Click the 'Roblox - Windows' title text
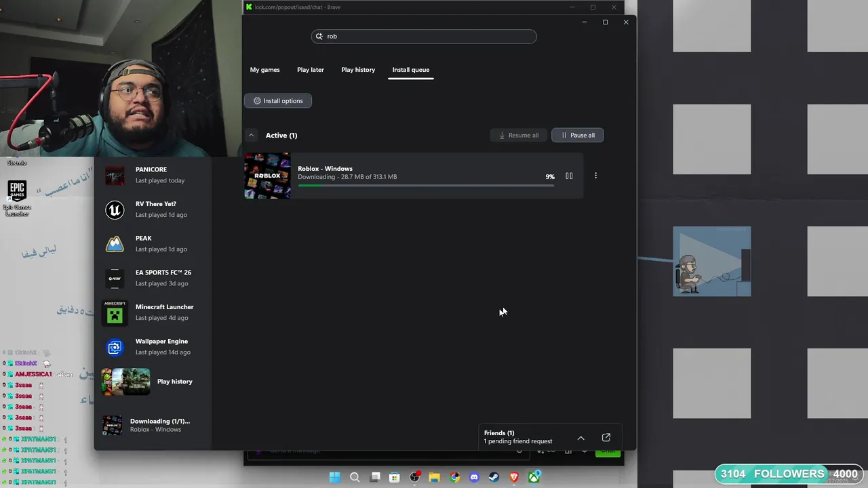The height and width of the screenshot is (488, 868). 325,169
